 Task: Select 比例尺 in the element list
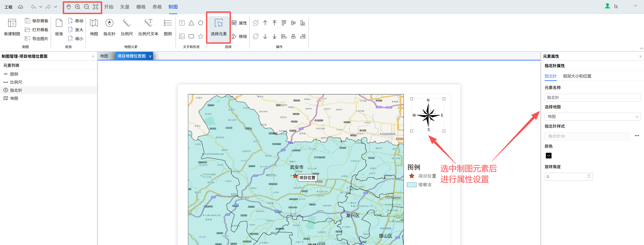point(16,82)
